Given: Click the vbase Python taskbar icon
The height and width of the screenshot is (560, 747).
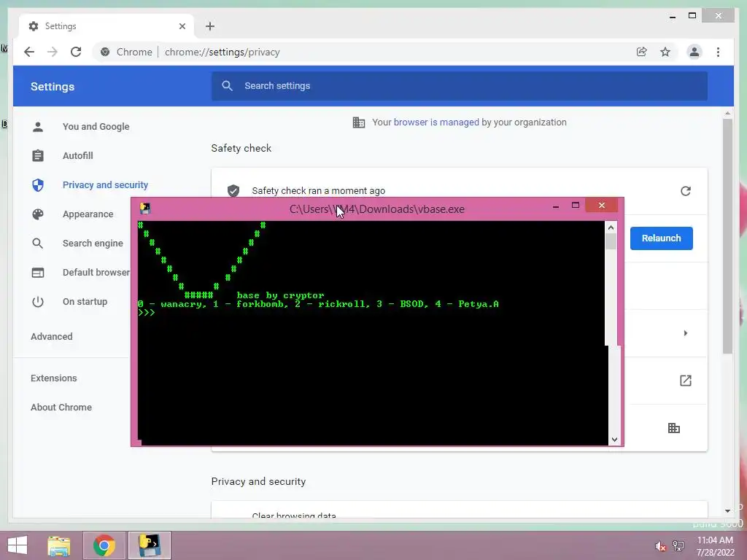Looking at the screenshot, I should point(149,545).
